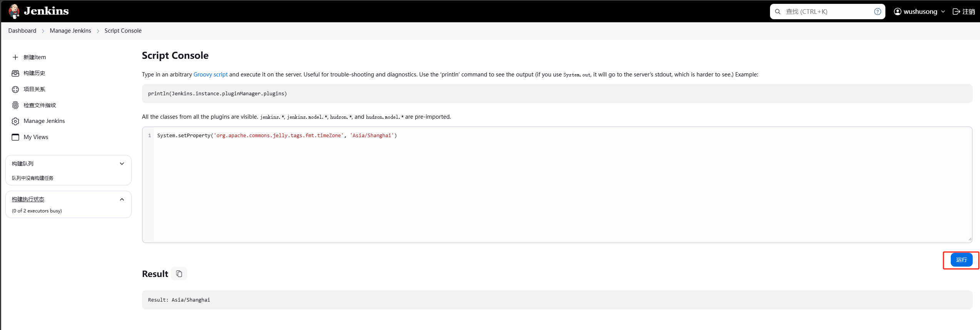The width and height of the screenshot is (980, 330).
Task: Click the search help question mark icon
Action: pos(877,12)
